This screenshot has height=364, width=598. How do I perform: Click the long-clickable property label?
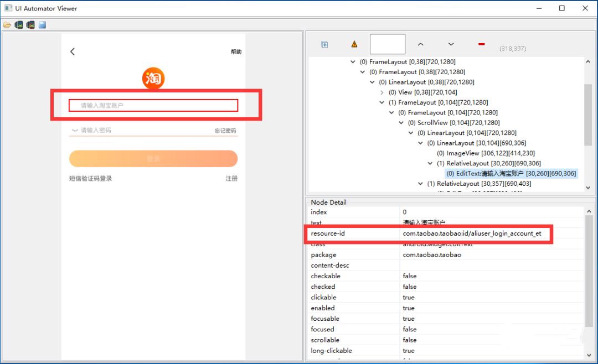[x=332, y=351]
